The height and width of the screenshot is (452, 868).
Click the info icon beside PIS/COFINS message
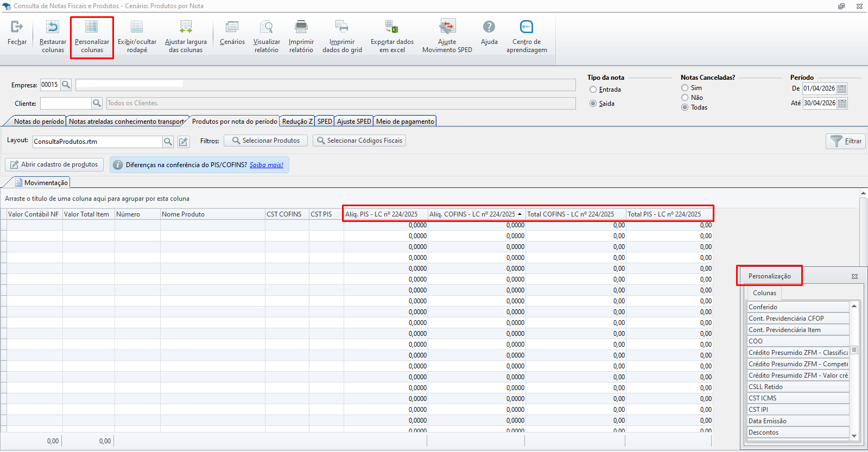pyautogui.click(x=118, y=165)
